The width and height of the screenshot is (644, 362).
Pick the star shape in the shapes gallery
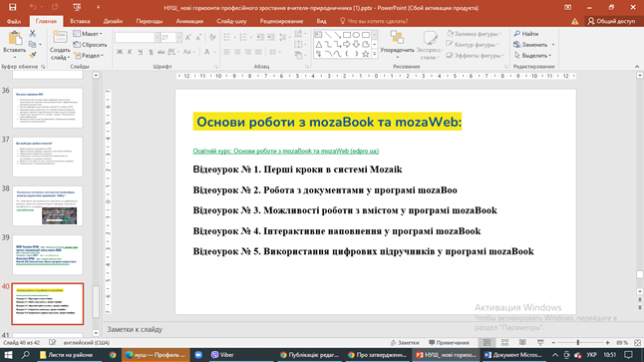tap(365, 54)
